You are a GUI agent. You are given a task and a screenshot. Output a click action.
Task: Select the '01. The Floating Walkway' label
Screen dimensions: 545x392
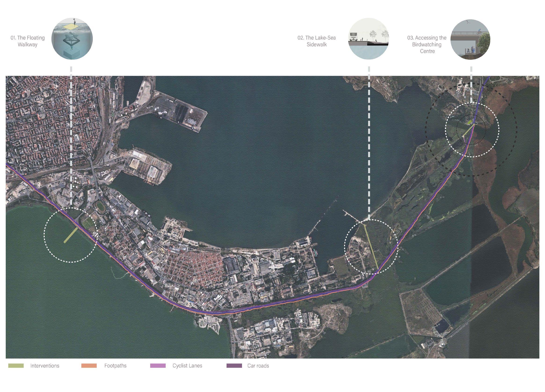[x=28, y=41]
